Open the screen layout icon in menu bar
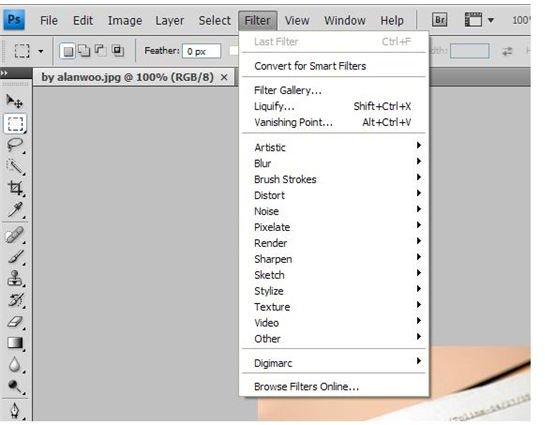The width and height of the screenshot is (545, 425). tap(473, 20)
